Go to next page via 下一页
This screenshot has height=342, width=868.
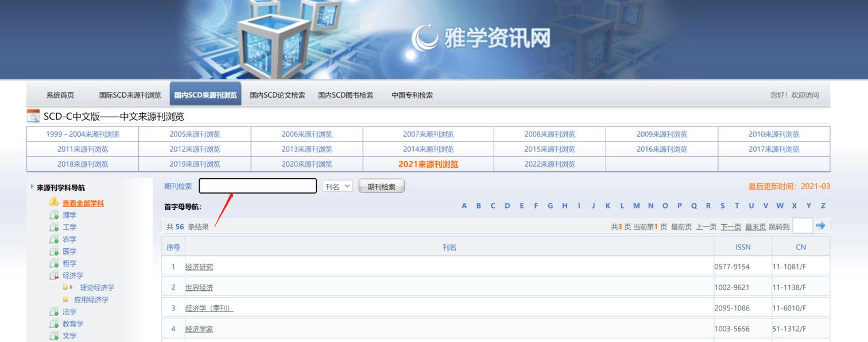730,227
